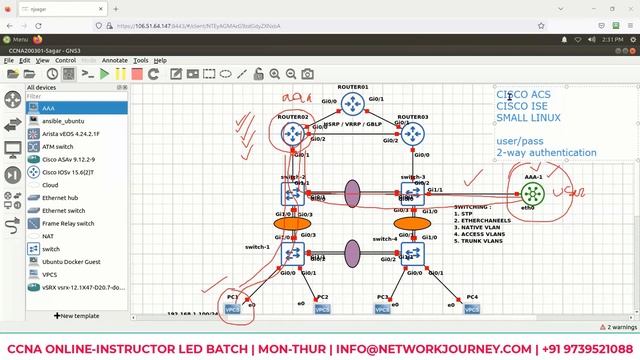Select Frame Relay switch device
Image resolution: width=640 pixels, height=360 pixels.
pos(77,223)
